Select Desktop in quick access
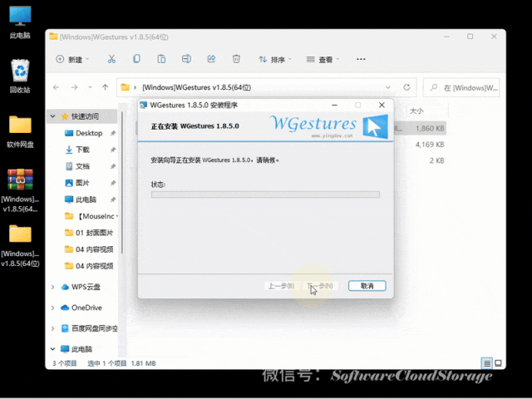The width and height of the screenshot is (532, 399). pyautogui.click(x=89, y=133)
